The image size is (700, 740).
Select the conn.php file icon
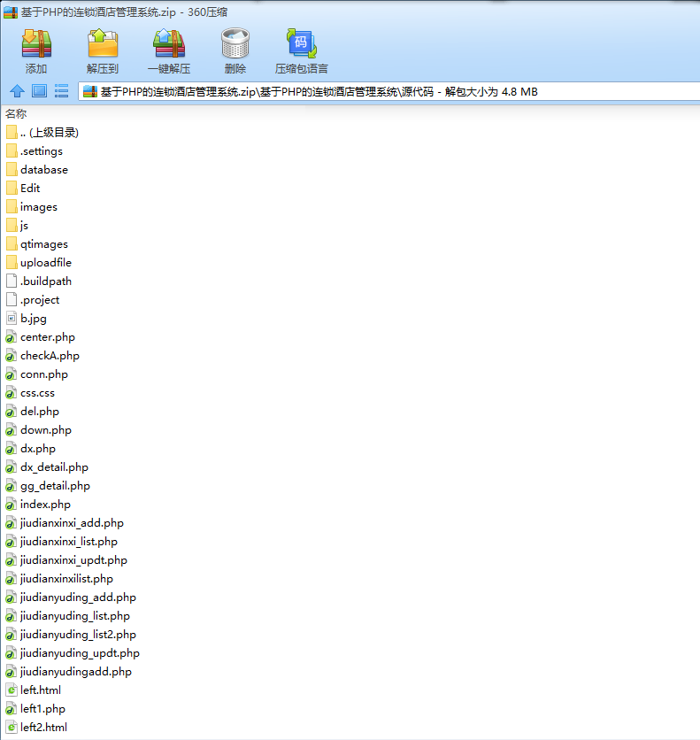[12, 374]
